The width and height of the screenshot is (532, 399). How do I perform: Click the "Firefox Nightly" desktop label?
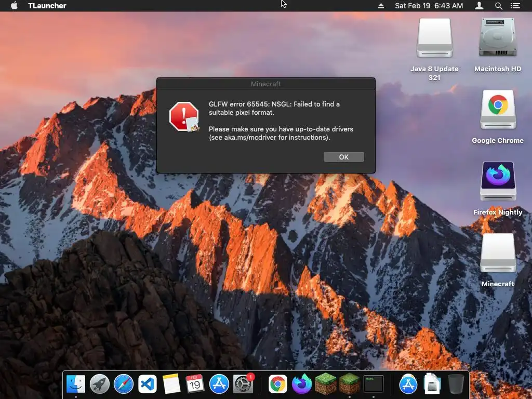click(x=498, y=212)
